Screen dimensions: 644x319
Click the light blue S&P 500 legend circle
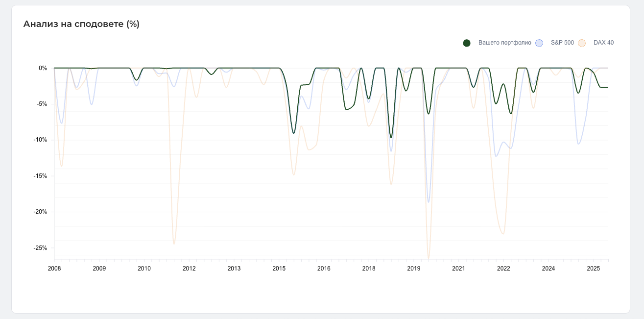(539, 43)
